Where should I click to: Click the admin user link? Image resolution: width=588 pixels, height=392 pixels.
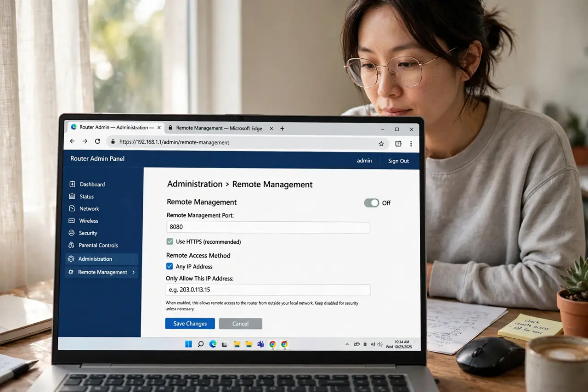(x=364, y=161)
